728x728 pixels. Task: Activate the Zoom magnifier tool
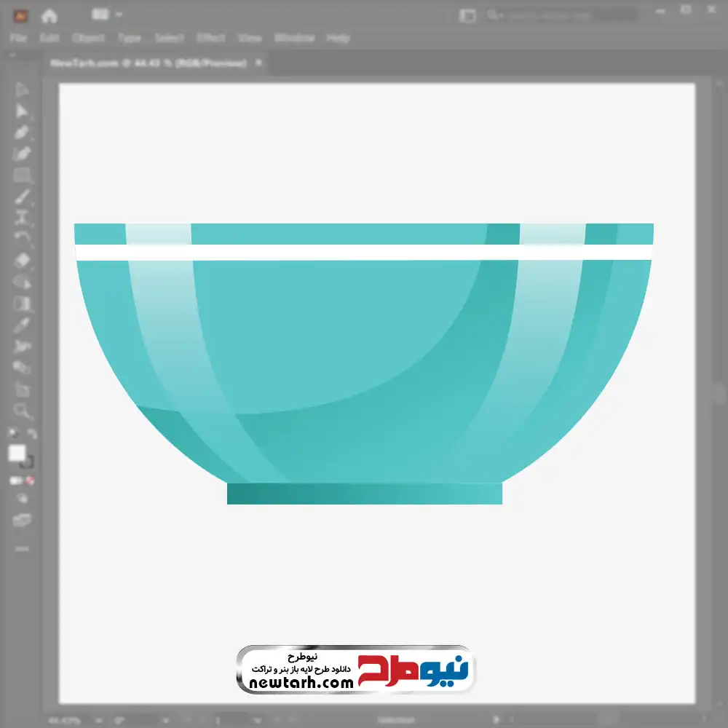click(x=22, y=411)
